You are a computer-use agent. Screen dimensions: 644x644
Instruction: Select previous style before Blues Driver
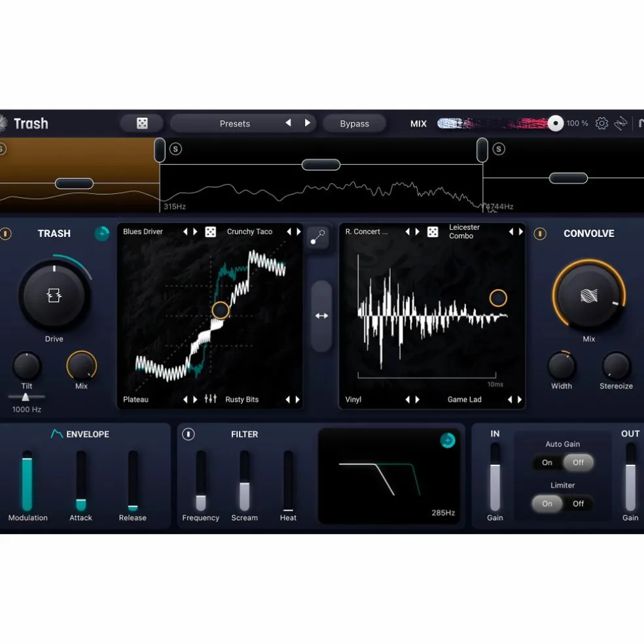[x=185, y=232]
